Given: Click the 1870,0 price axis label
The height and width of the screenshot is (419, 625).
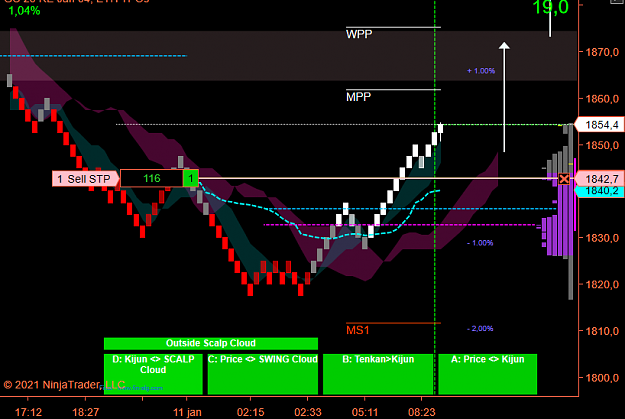Looking at the screenshot, I should [x=602, y=52].
